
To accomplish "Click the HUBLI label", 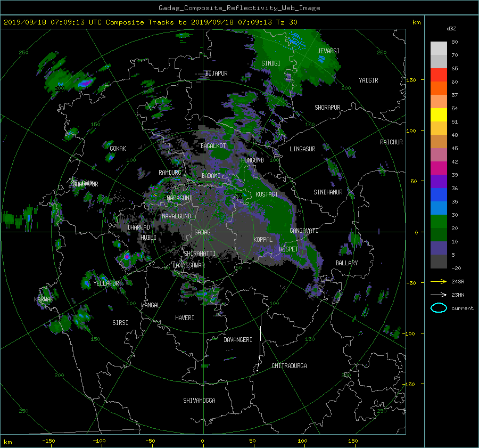I will tap(148, 238).
